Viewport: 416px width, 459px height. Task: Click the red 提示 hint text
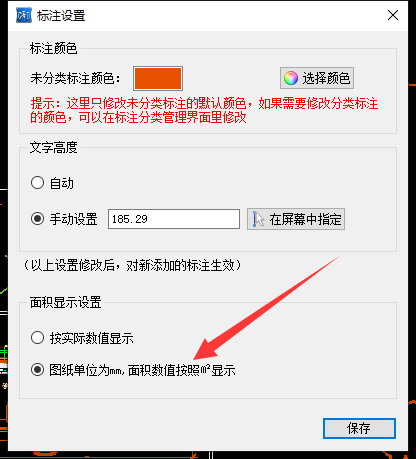coord(204,110)
